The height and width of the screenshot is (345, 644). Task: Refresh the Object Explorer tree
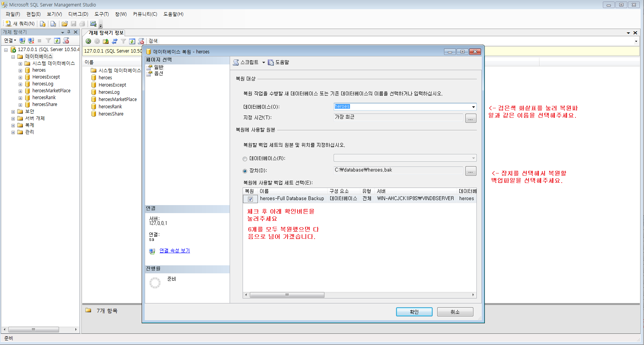pos(57,40)
